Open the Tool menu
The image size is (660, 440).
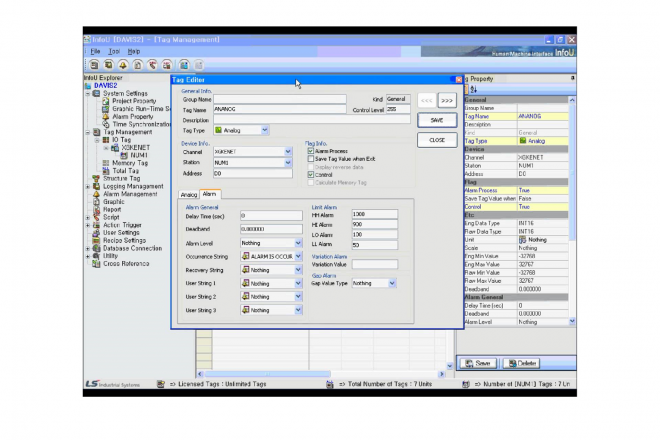(114, 51)
